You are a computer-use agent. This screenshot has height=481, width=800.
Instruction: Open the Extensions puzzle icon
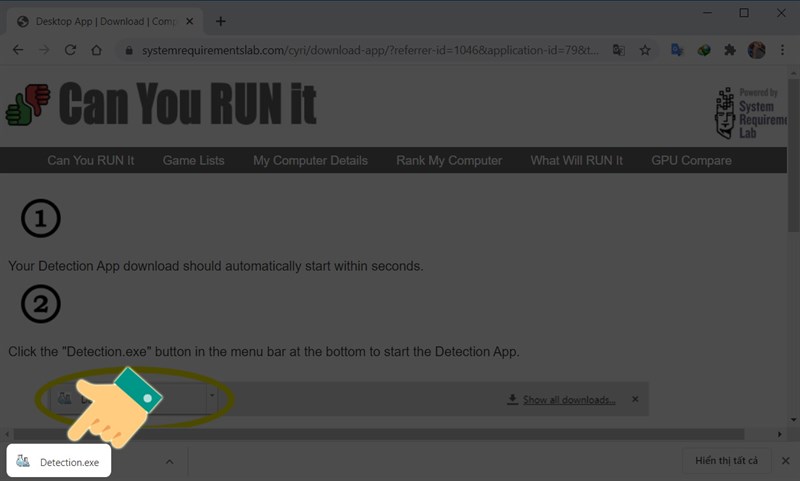pyautogui.click(x=730, y=50)
